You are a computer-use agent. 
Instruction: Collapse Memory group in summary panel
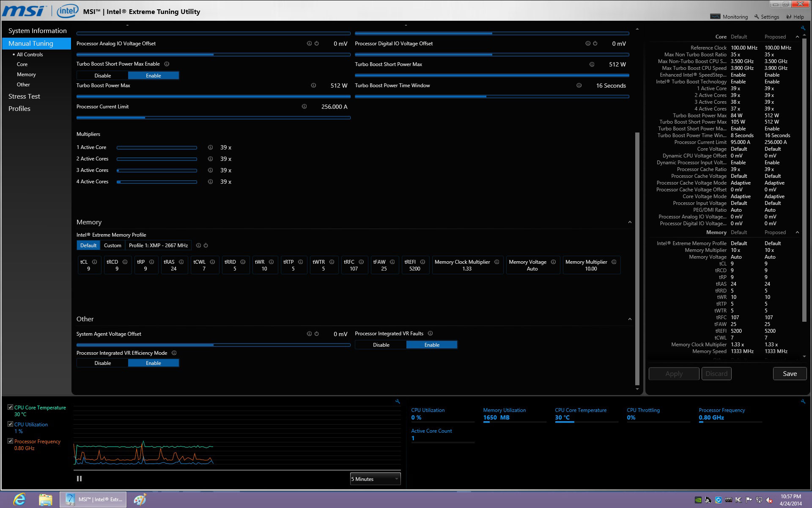tap(797, 232)
